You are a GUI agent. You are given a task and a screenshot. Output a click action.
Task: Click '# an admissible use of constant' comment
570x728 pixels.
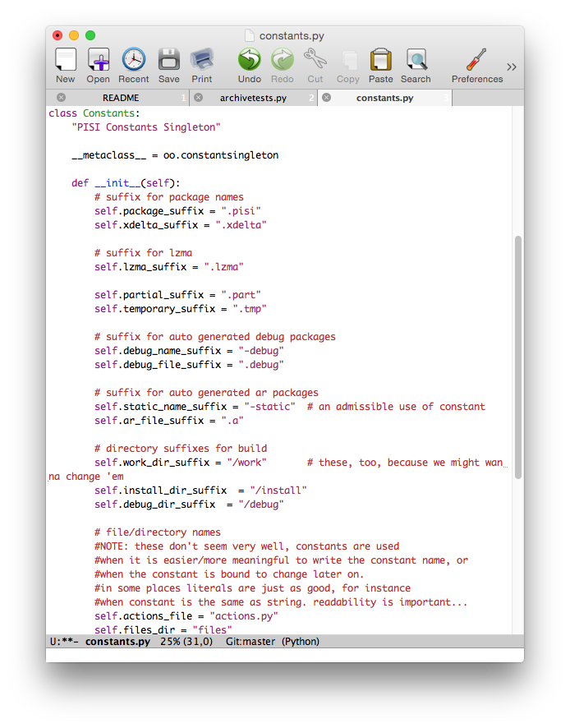click(x=396, y=406)
